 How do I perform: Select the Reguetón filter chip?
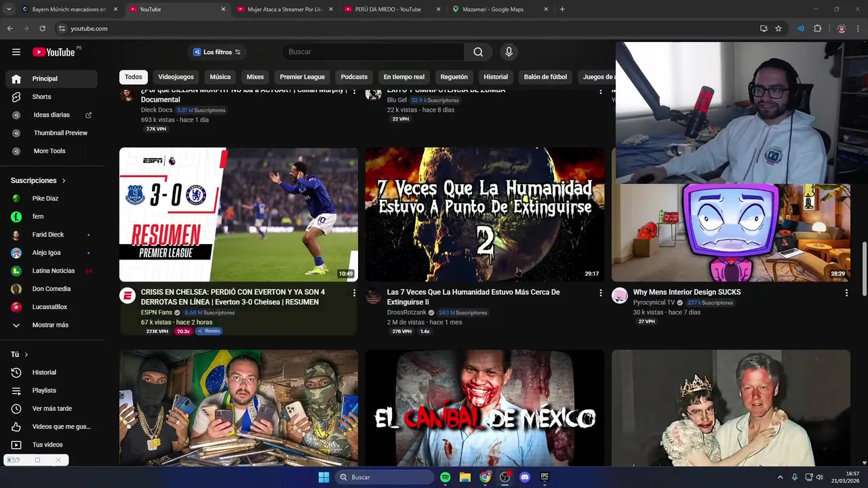pyautogui.click(x=454, y=77)
